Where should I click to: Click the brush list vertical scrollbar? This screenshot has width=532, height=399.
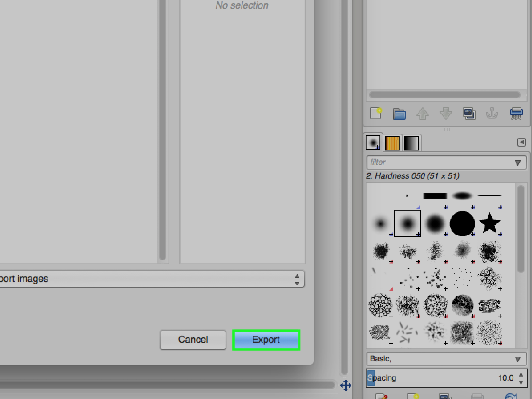click(x=521, y=229)
